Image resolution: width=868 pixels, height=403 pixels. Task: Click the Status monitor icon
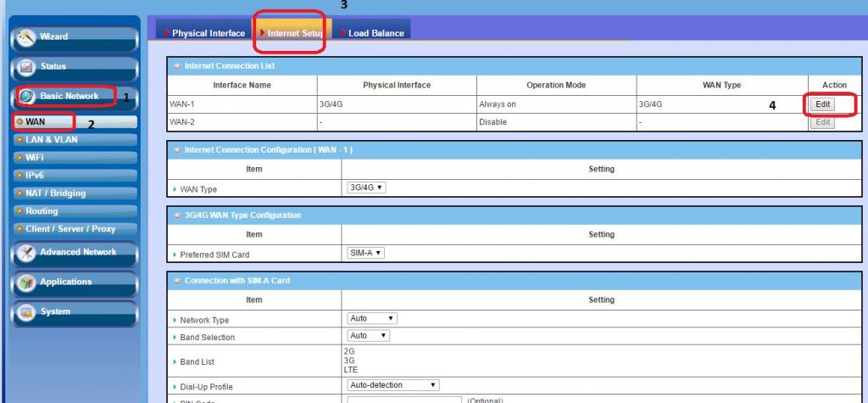pos(25,68)
